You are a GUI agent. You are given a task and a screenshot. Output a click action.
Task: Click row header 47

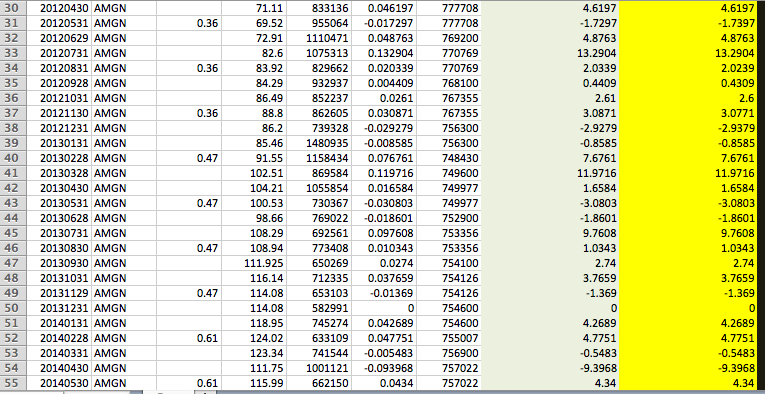click(13, 263)
